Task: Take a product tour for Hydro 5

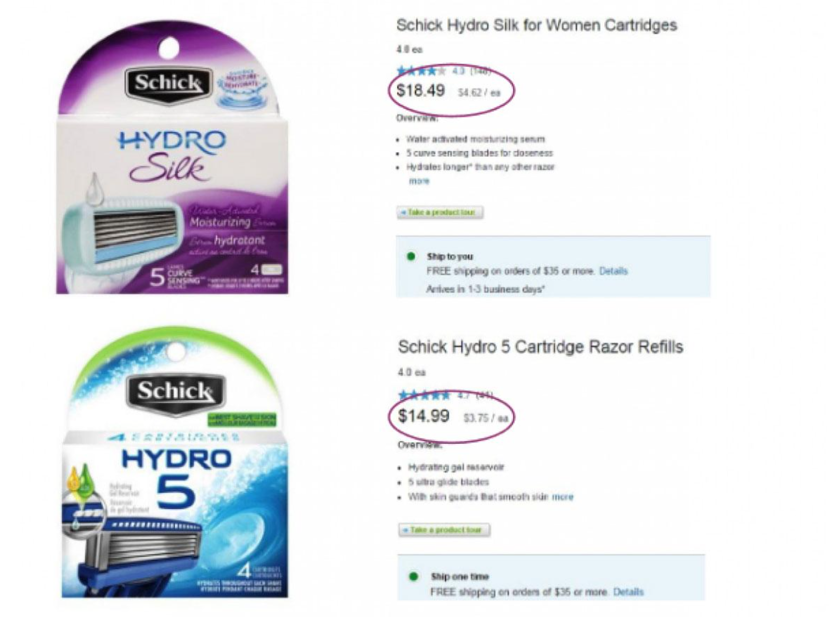Action: tap(444, 530)
